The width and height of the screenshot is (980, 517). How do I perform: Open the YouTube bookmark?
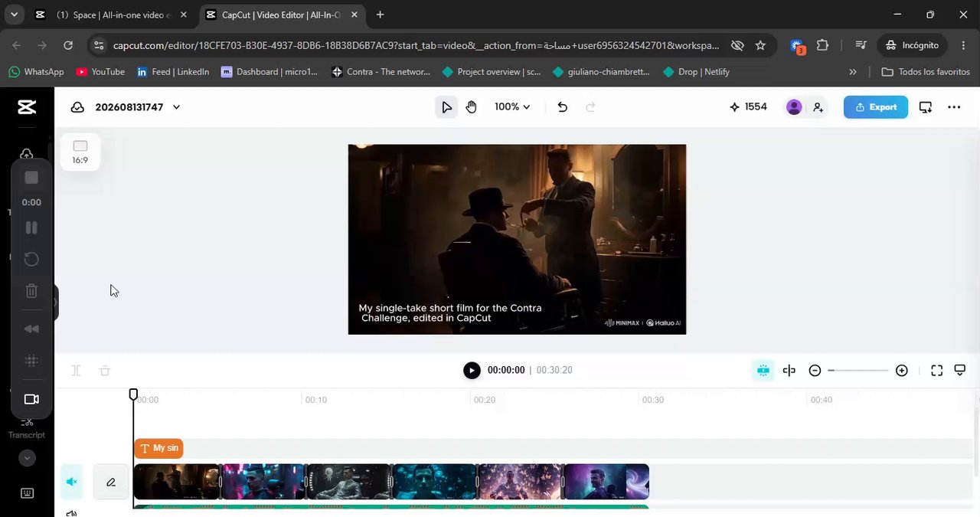point(100,72)
